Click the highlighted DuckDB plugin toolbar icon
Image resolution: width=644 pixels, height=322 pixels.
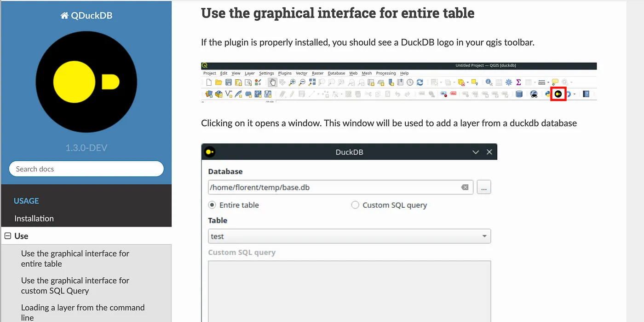[x=558, y=94]
